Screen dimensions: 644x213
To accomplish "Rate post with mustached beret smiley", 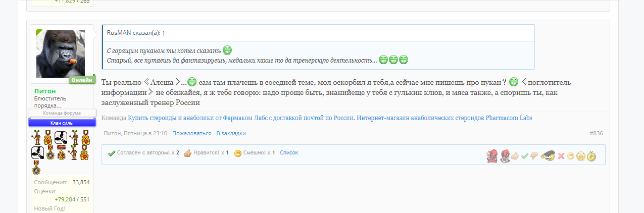I will (547, 156).
